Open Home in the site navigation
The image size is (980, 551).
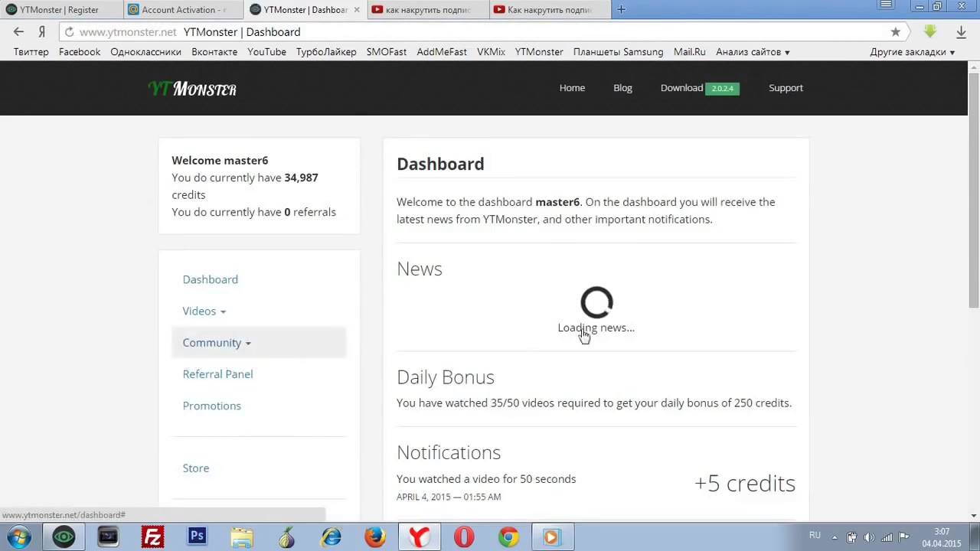tap(572, 88)
